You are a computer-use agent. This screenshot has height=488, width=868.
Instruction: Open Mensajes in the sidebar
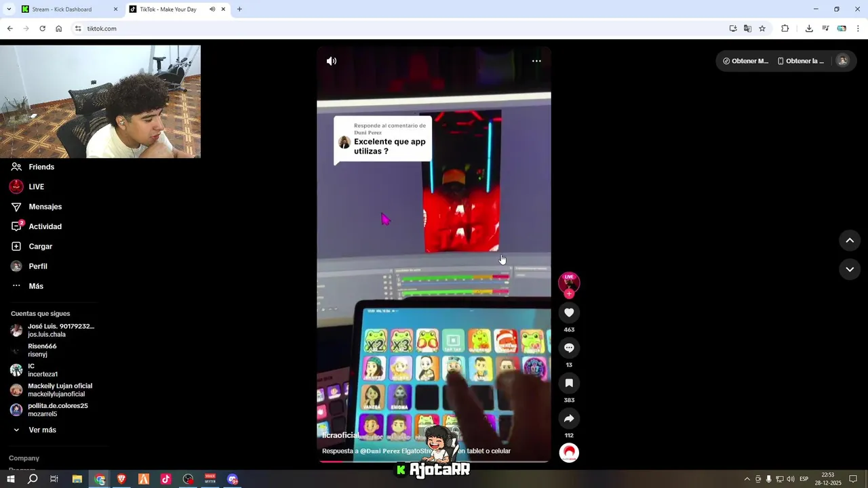[37, 207]
